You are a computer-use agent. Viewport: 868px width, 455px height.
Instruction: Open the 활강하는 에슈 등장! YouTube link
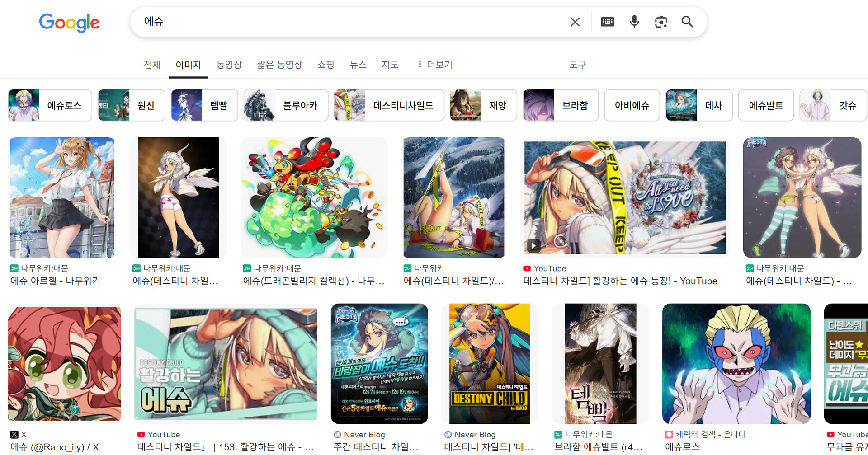(x=620, y=281)
